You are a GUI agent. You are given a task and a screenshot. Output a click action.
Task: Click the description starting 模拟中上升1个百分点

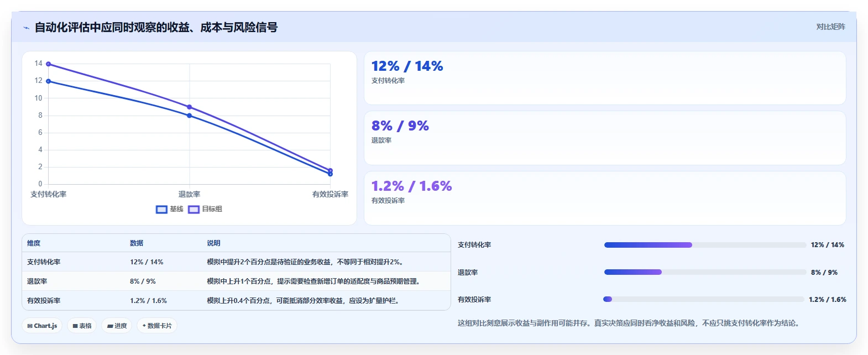315,281
